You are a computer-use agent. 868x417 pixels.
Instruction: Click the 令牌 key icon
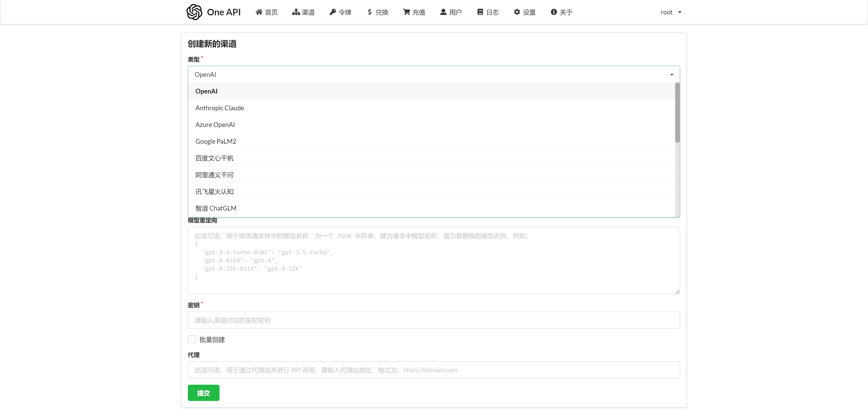point(333,12)
